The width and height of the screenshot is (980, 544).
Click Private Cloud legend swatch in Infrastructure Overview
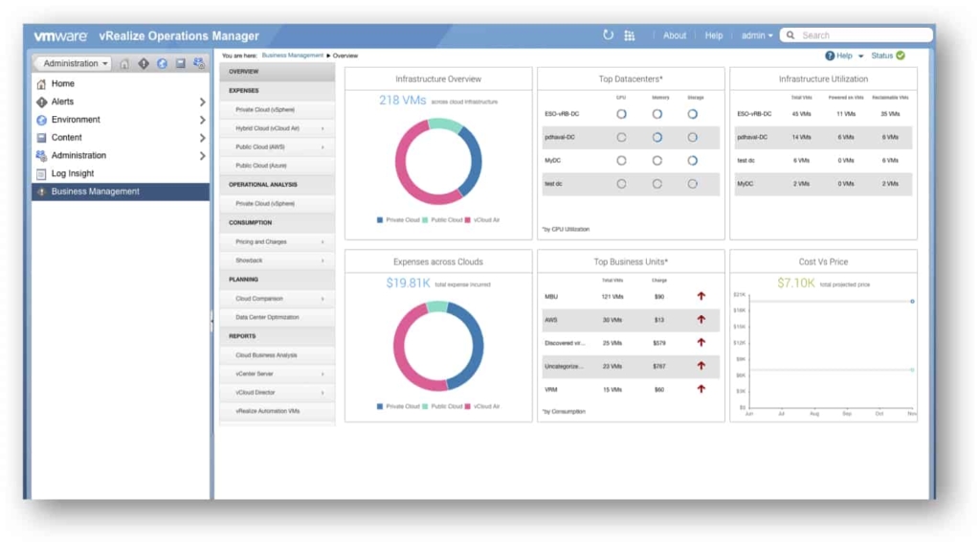pos(380,220)
